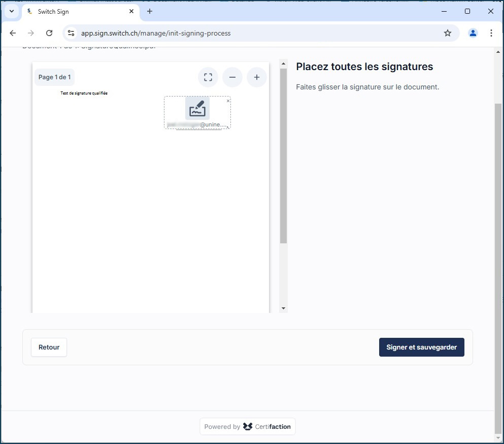Select the Switch Sign browser tab
This screenshot has height=444, width=504.
click(x=76, y=11)
